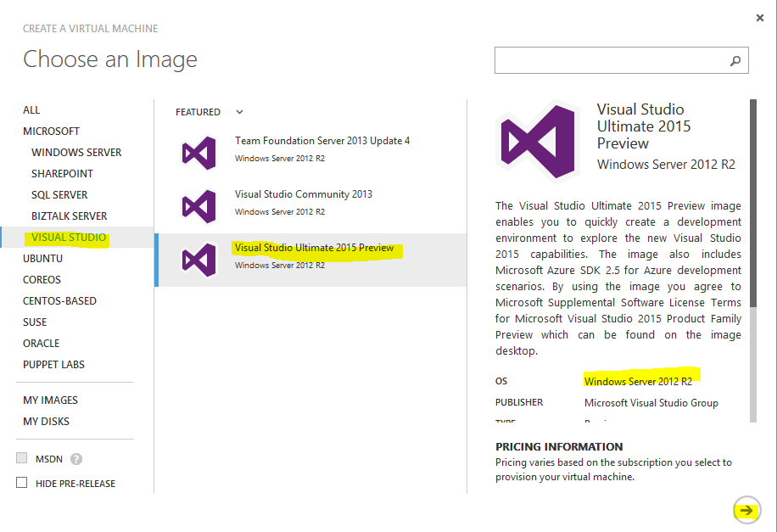Select Visual Studio Community 2013 image title
Screen dimensions: 777x532
tap(304, 194)
